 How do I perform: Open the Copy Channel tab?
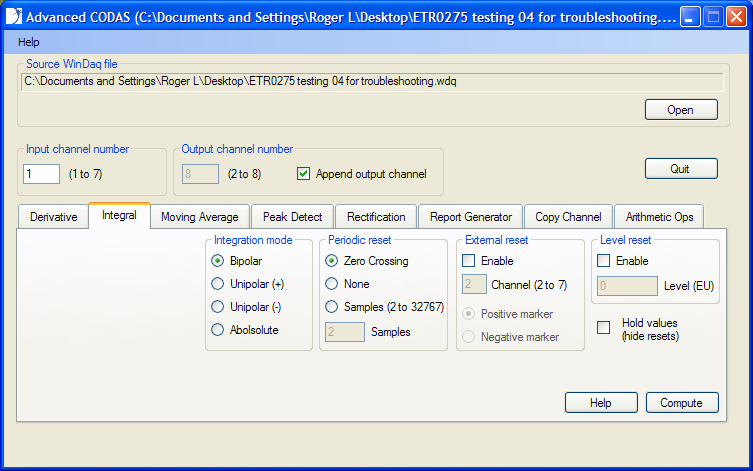coord(568,217)
